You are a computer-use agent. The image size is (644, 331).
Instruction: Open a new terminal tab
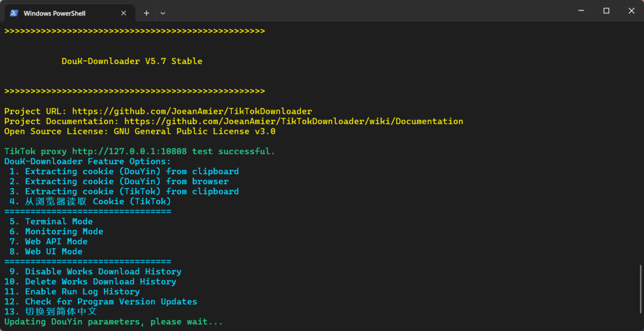pyautogui.click(x=146, y=13)
